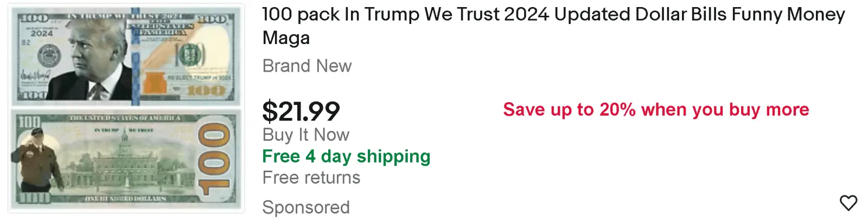Click the "2024" text on front bill
The width and height of the screenshot is (868, 219).
point(41,33)
